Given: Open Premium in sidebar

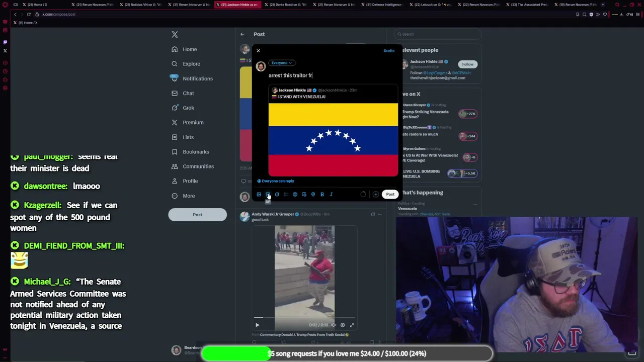Looking at the screenshot, I should (187, 122).
